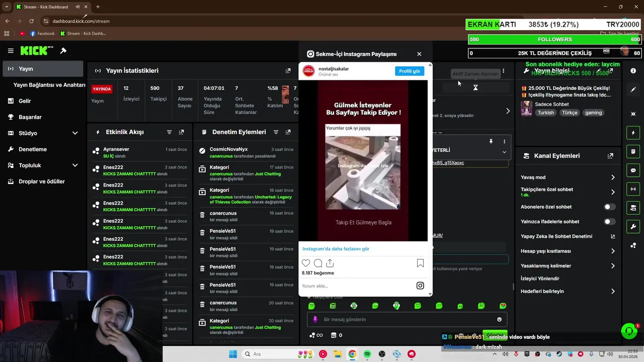Viewport: 644px width, 362px height.
Task: Open Hedefleri belirleyin chevron
Action: [x=613, y=291]
